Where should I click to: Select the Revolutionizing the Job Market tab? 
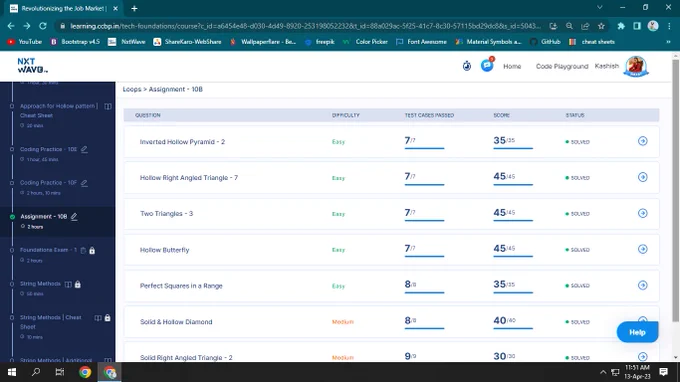point(64,8)
